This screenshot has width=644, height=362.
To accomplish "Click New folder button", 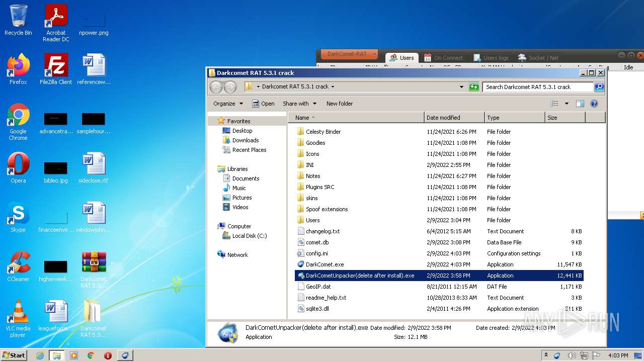I will [340, 104].
